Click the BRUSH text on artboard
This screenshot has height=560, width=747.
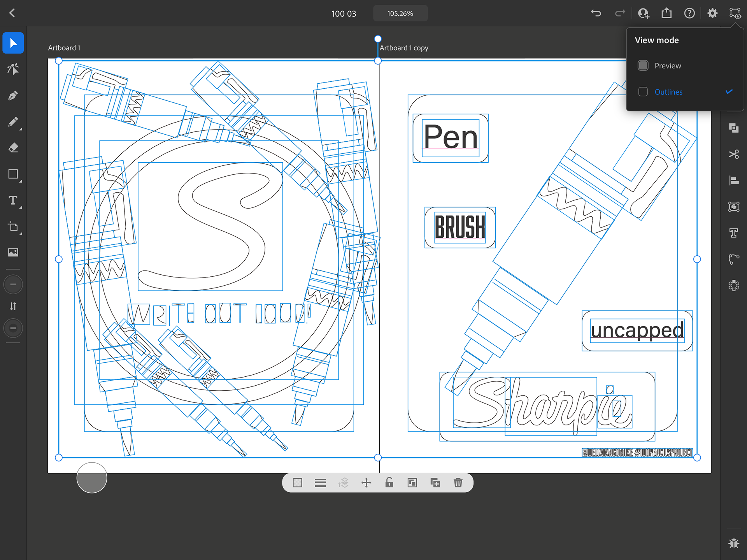coord(460,226)
